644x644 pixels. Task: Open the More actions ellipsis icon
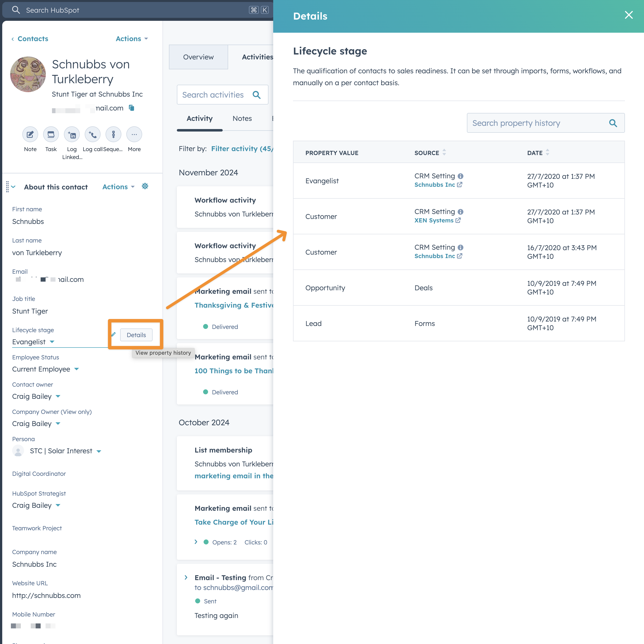click(x=134, y=135)
